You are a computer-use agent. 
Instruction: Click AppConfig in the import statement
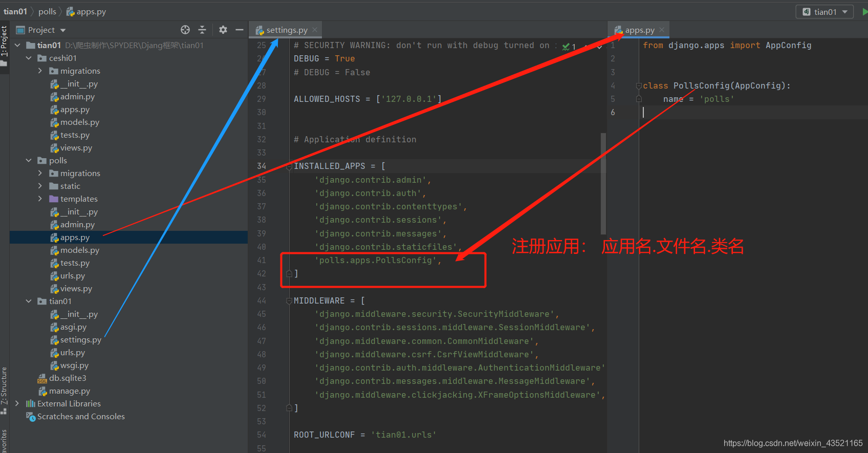(x=788, y=46)
